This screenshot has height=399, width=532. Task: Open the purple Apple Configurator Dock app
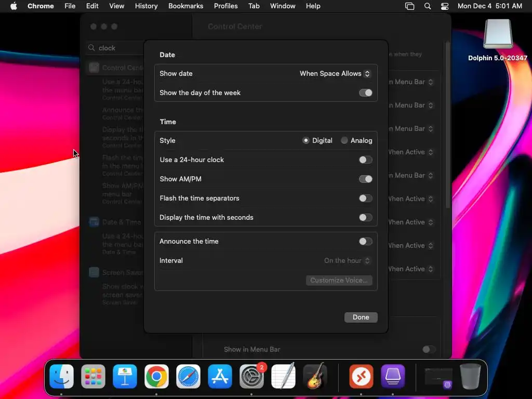(393, 376)
